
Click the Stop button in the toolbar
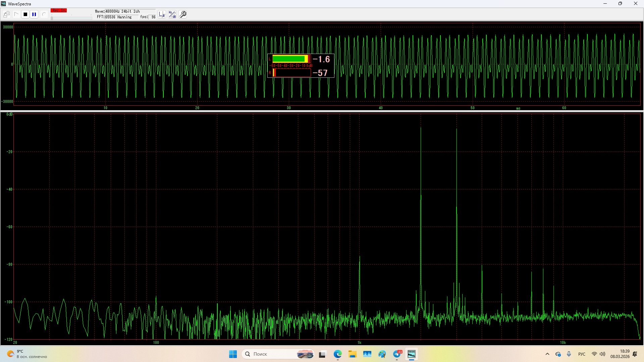click(25, 14)
